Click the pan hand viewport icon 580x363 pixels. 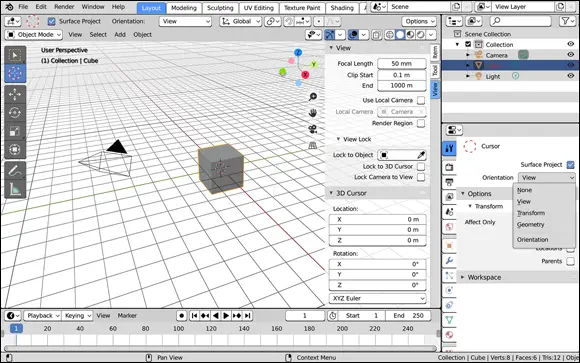(313, 113)
